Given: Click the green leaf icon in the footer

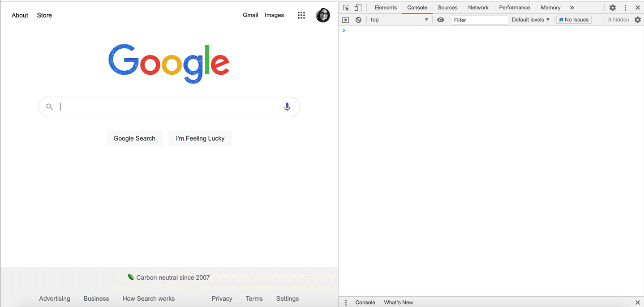Looking at the screenshot, I should click(131, 277).
